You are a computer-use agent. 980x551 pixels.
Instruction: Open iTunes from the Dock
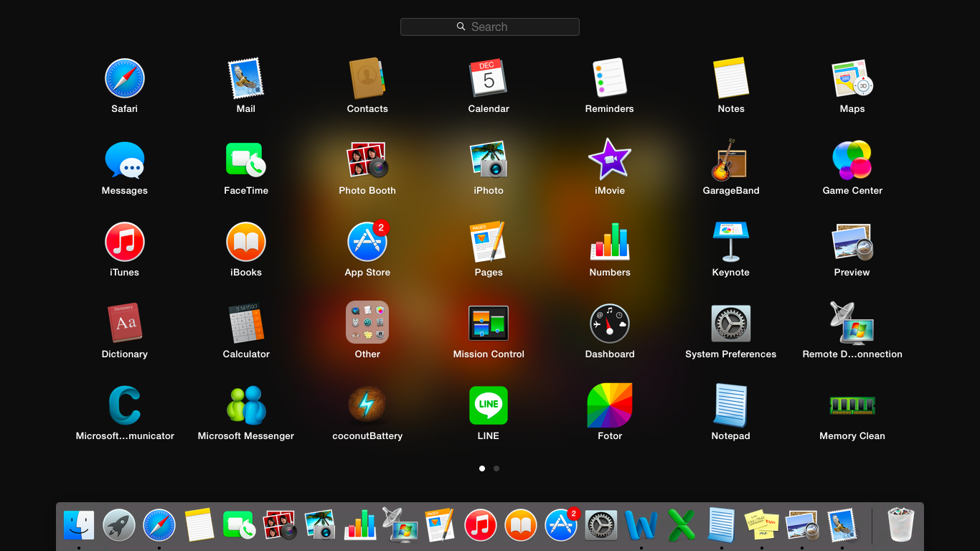[481, 525]
